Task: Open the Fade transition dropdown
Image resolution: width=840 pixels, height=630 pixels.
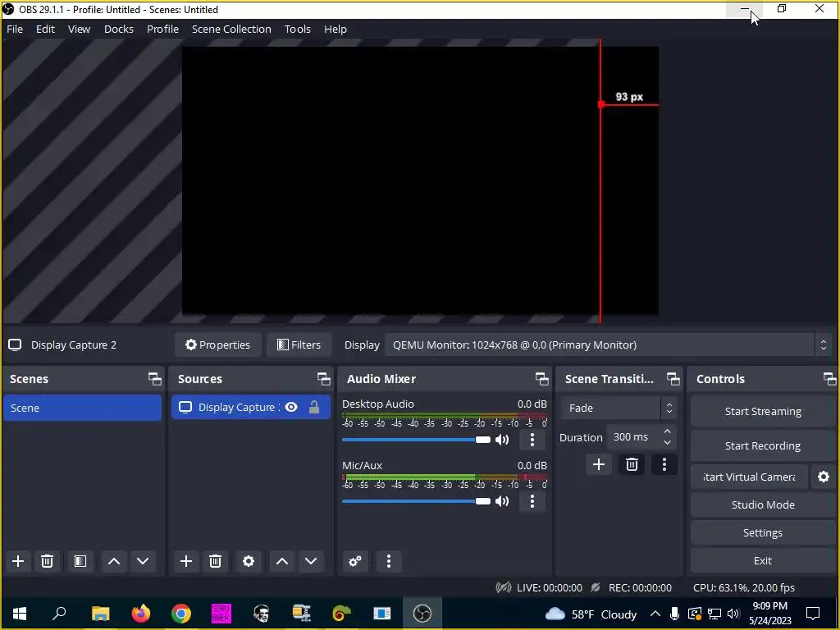Action: tap(619, 409)
